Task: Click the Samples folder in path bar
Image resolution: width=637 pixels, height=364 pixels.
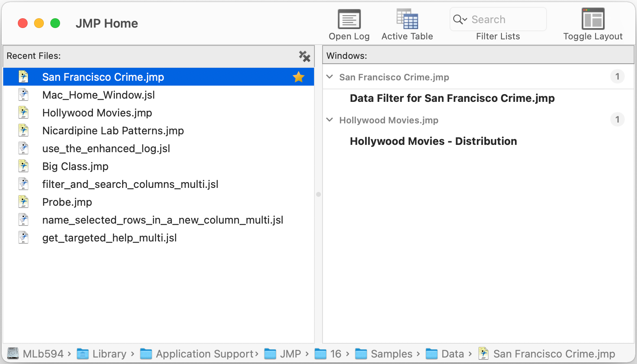Action: 391,354
